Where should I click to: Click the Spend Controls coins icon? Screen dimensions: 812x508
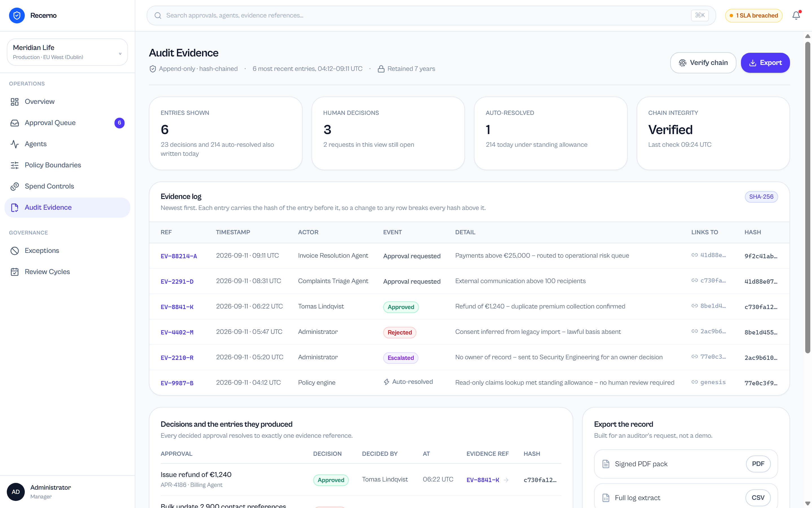[14, 187]
